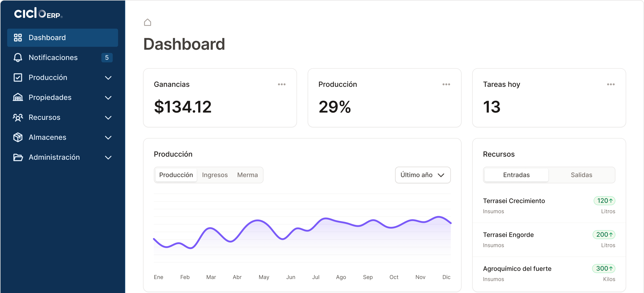644x293 pixels.
Task: Switch chart to Merma view
Action: (247, 175)
